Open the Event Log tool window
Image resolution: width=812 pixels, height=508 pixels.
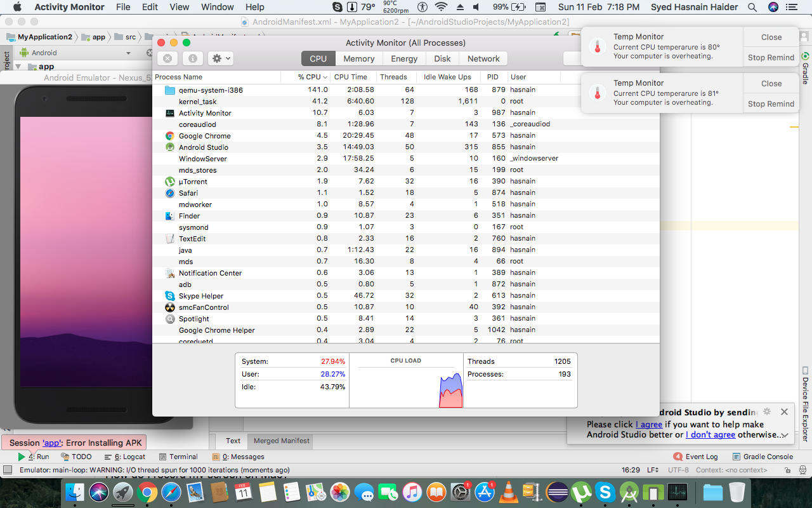(695, 457)
